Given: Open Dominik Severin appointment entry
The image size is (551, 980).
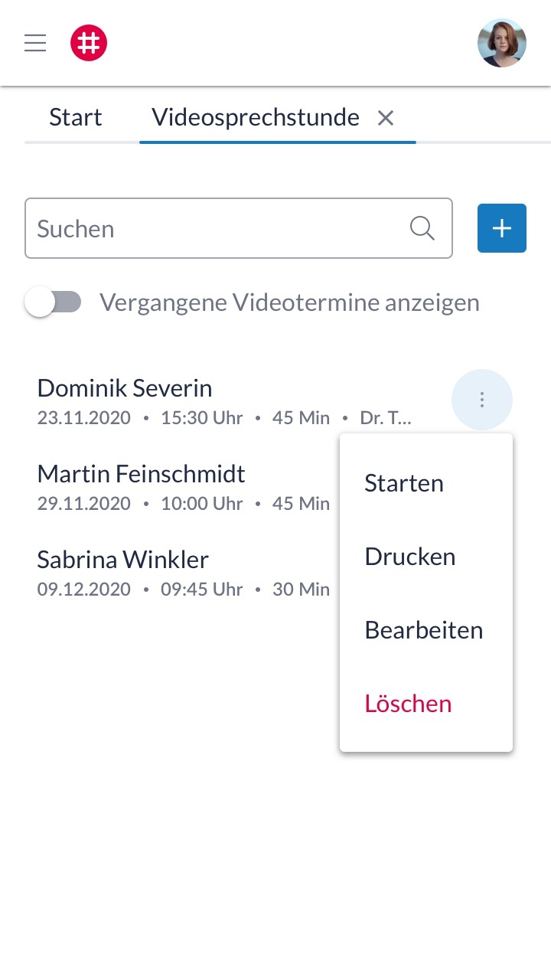Looking at the screenshot, I should 125,388.
